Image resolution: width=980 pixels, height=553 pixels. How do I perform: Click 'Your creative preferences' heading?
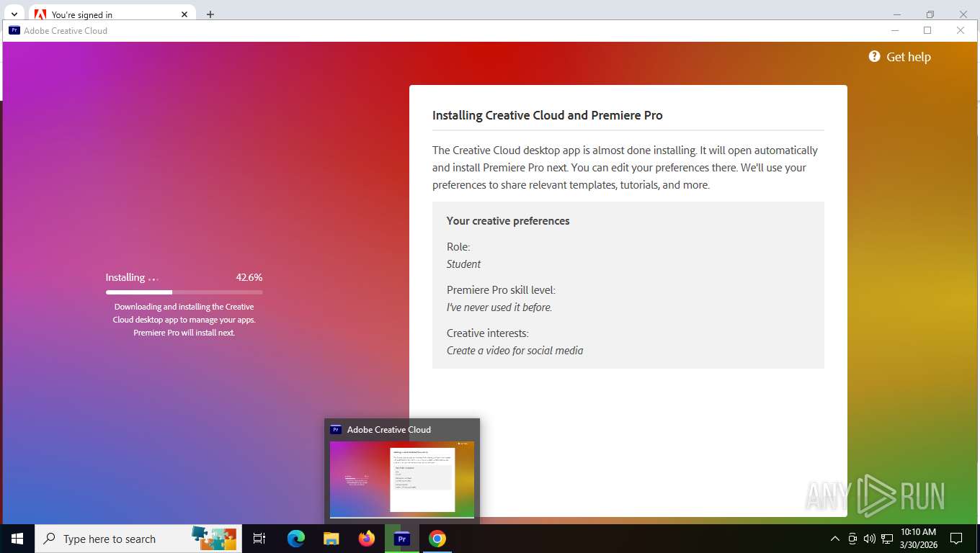(x=508, y=221)
